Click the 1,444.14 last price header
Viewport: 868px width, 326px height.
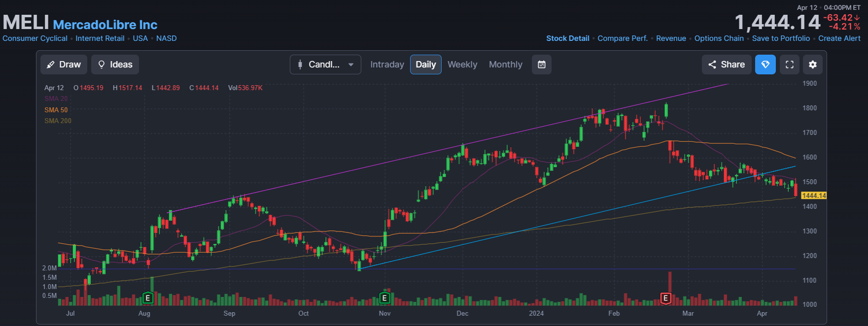coord(777,22)
